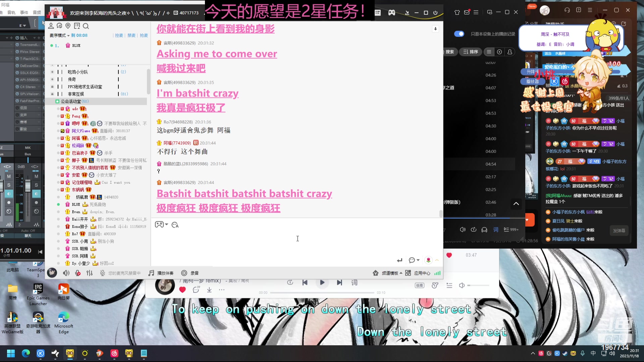Screen dimensions: 644x362
Task: Adjust music player volume slider
Action: (x=478, y=285)
